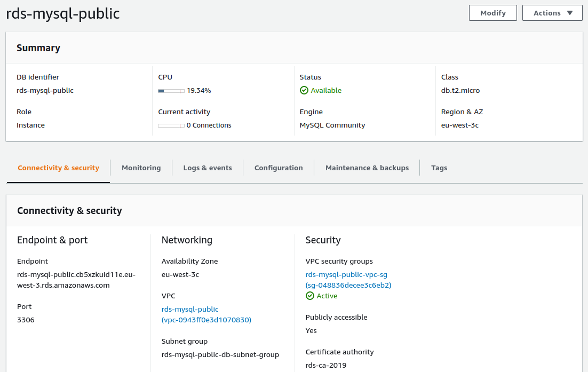This screenshot has width=588, height=372.
Task: Click the green Available status check icon
Action: [x=304, y=91]
